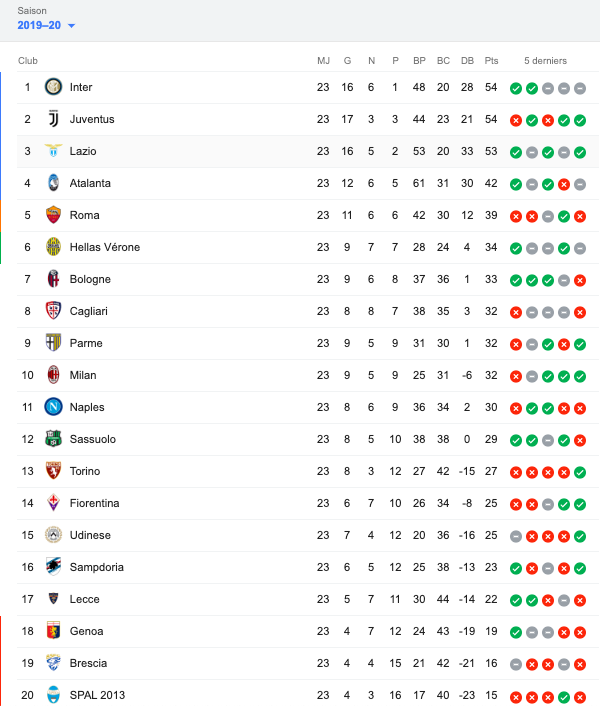The height and width of the screenshot is (706, 600).
Task: Open the Fiorentina team link
Action: (94, 503)
